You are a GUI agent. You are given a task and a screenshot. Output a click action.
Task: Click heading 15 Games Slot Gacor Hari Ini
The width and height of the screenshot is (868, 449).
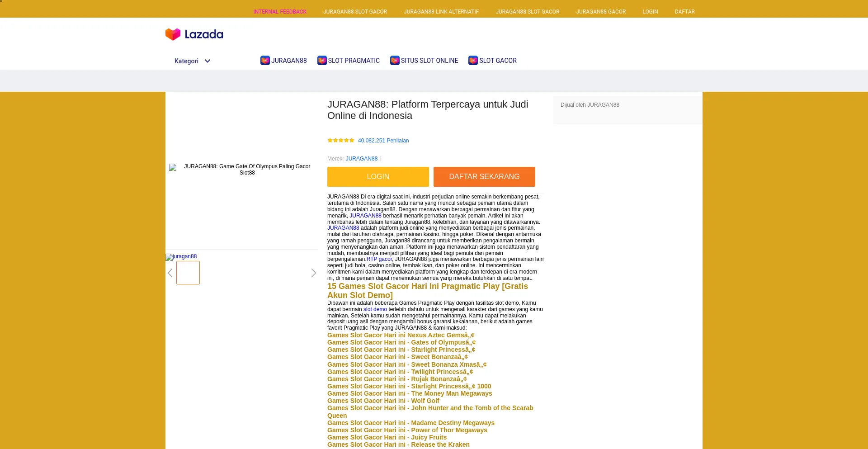[428, 291]
